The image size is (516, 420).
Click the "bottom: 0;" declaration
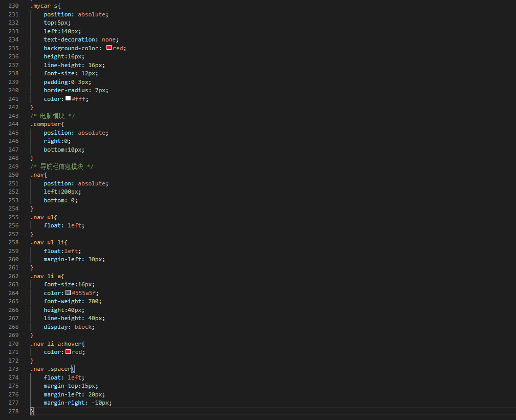(x=60, y=200)
